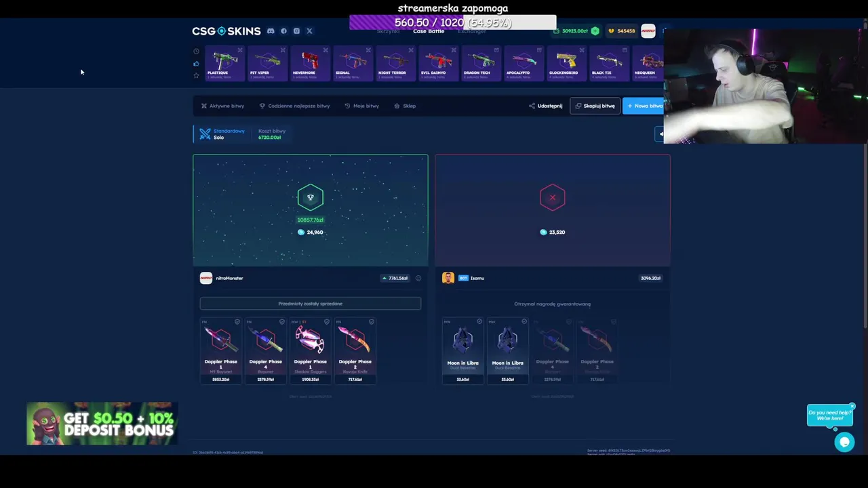Click the 24,960 coin score
This screenshot has width=868, height=488.
coord(311,232)
